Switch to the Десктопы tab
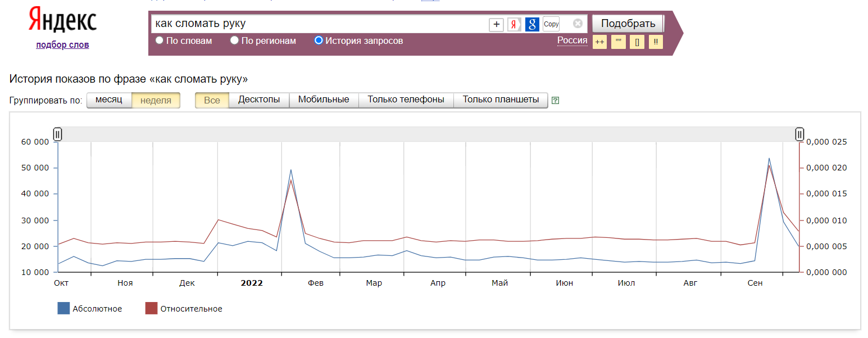This screenshot has width=868, height=338. pos(259,100)
